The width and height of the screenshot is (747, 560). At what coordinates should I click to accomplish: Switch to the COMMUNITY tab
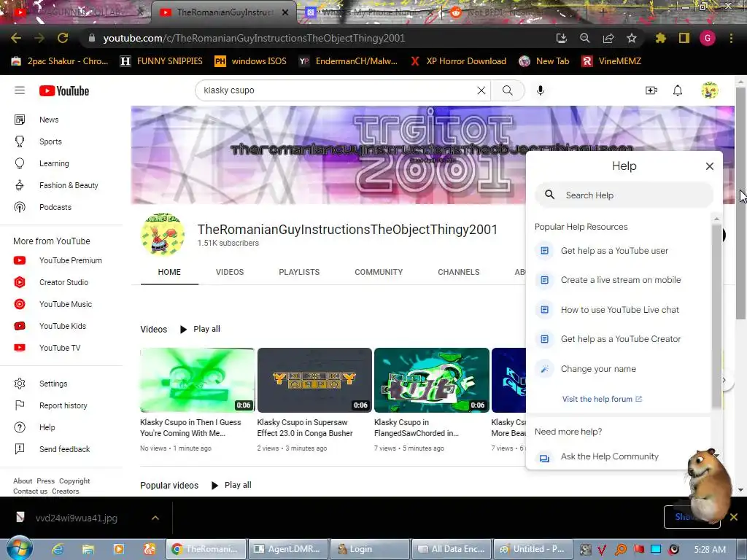[379, 272]
